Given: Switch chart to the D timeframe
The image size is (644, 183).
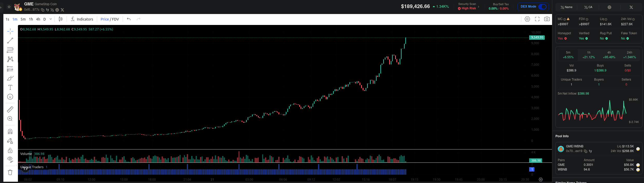Looking at the screenshot, I should click(x=45, y=19).
